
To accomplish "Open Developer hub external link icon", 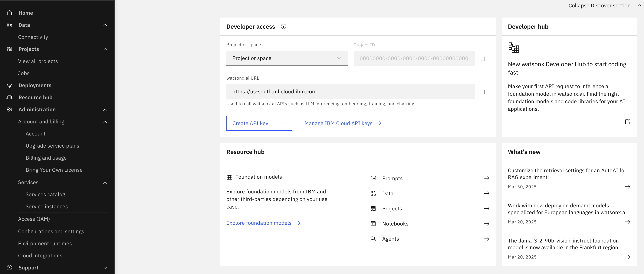I will (x=627, y=122).
